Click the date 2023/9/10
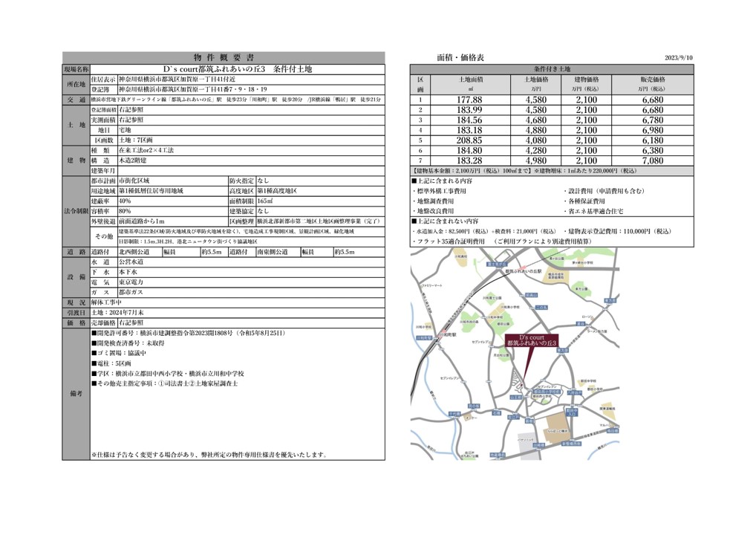Screen dimensions: 756x535 tap(680, 58)
